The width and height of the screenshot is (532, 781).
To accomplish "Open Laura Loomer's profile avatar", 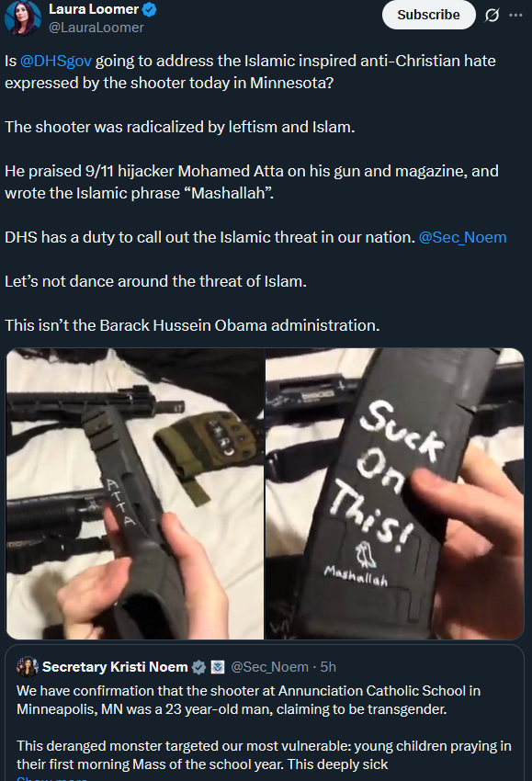I will pos(22,17).
